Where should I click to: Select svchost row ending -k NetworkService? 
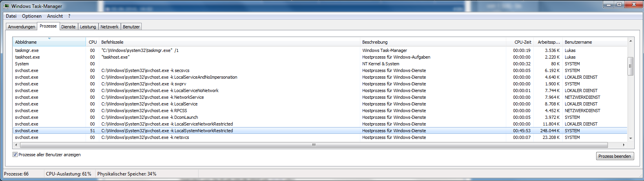320,97
